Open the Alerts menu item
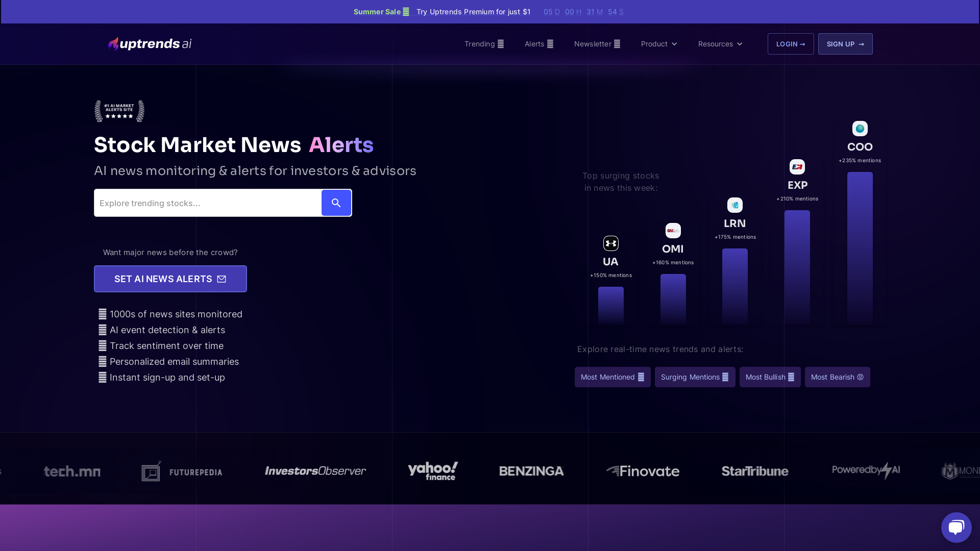Image resolution: width=980 pixels, height=551 pixels. tap(539, 44)
